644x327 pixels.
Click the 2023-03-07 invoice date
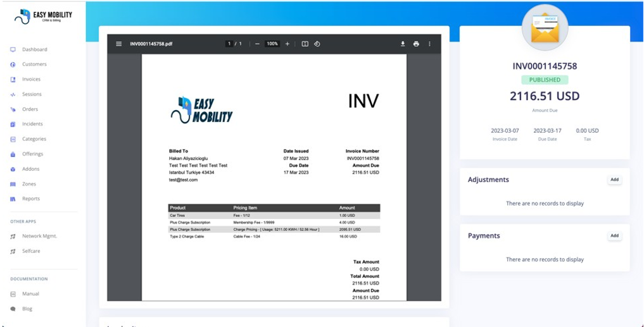(505, 131)
